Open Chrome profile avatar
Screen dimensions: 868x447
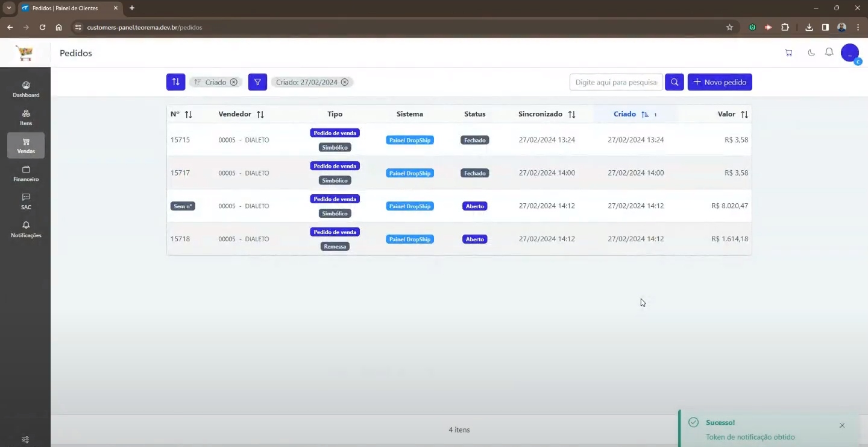841,27
